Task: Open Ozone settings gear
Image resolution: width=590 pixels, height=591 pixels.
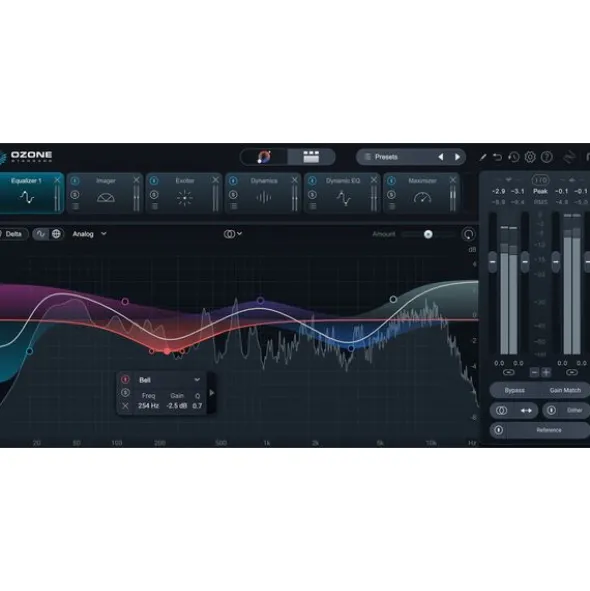Action: click(x=530, y=157)
